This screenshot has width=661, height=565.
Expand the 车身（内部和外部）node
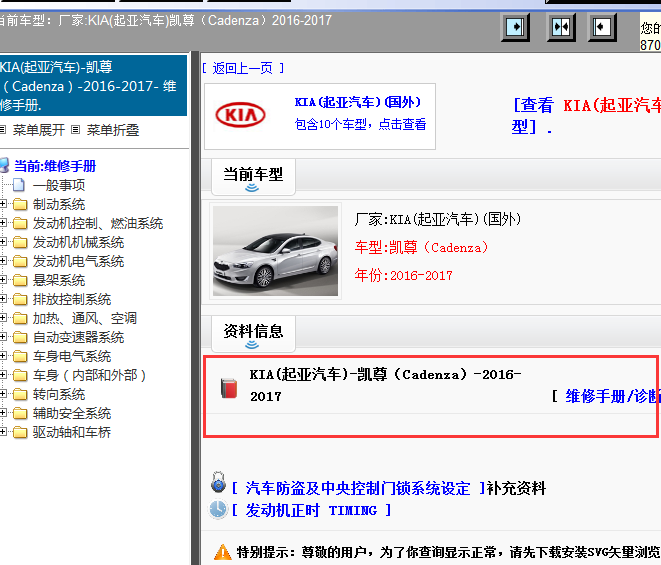[3, 375]
